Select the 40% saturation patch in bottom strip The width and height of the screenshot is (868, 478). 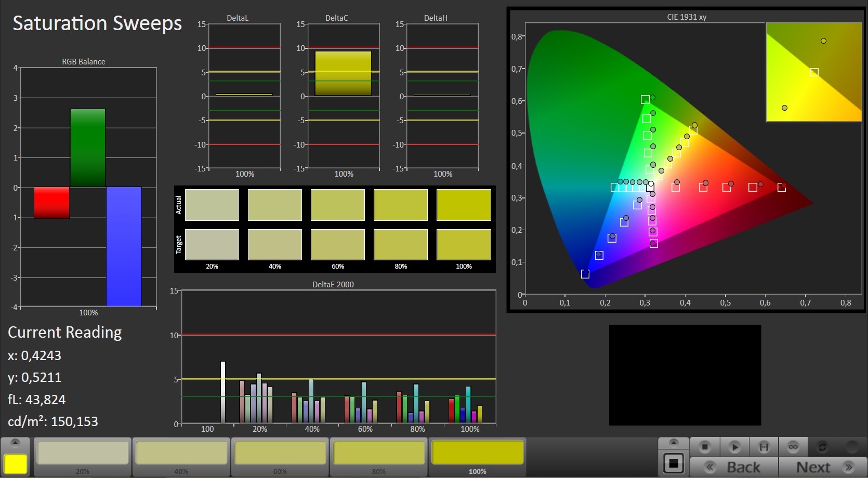coord(181,453)
